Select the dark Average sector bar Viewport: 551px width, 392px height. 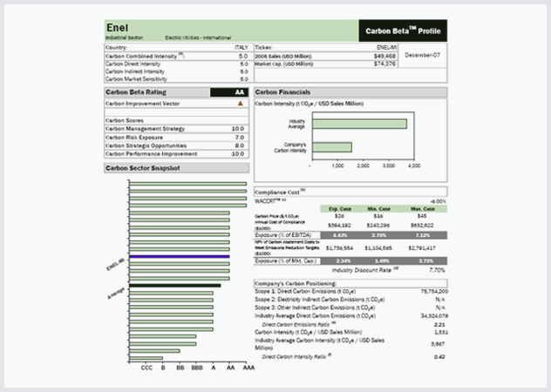click(x=175, y=286)
